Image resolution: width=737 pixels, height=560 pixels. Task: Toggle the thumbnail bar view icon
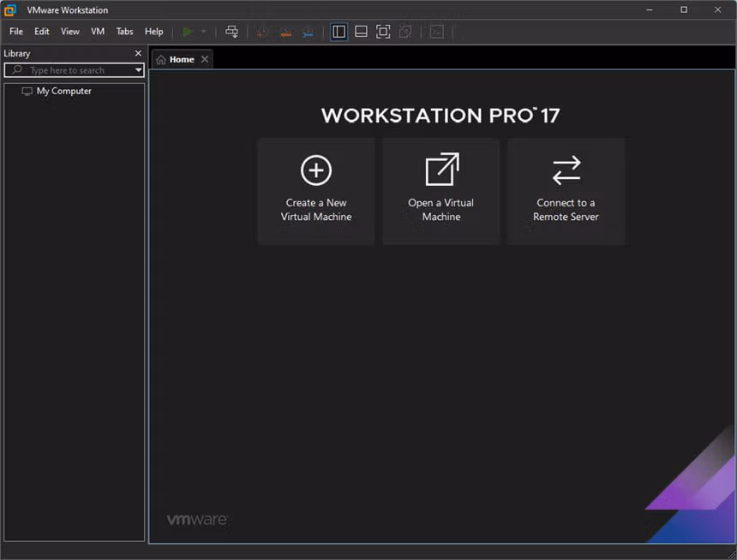(x=361, y=32)
